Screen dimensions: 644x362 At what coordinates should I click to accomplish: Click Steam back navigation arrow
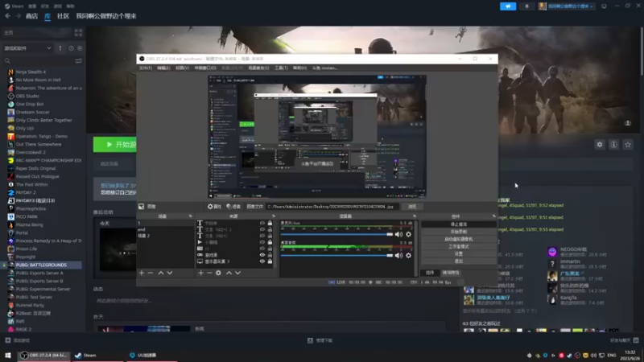(8, 16)
